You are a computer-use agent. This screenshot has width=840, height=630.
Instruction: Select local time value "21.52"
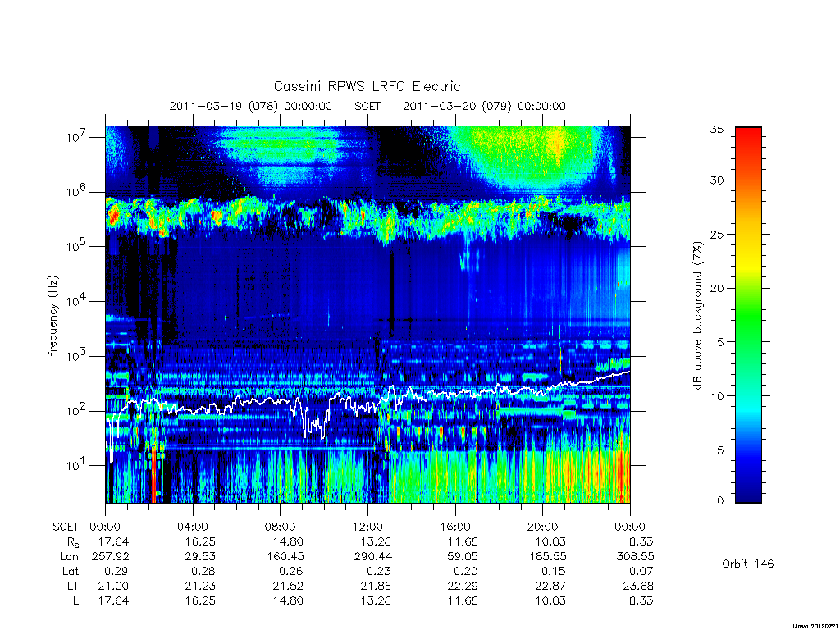(288, 586)
